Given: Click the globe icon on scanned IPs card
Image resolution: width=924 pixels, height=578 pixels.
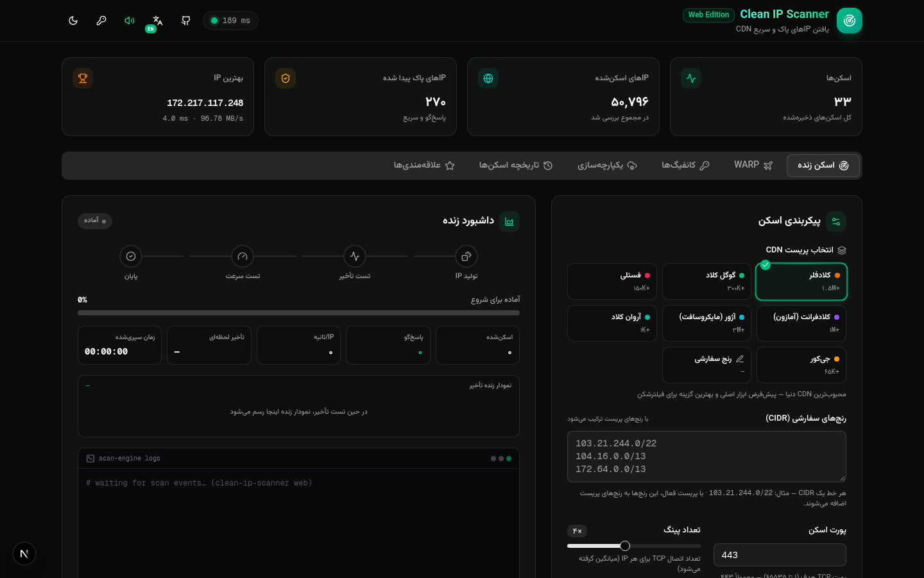Looking at the screenshot, I should 488,78.
